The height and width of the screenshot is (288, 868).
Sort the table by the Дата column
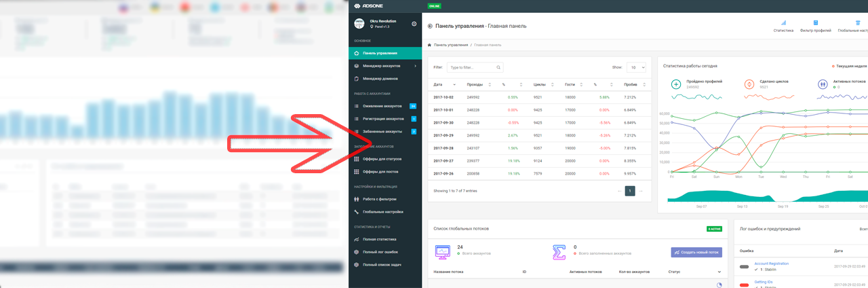click(x=446, y=84)
